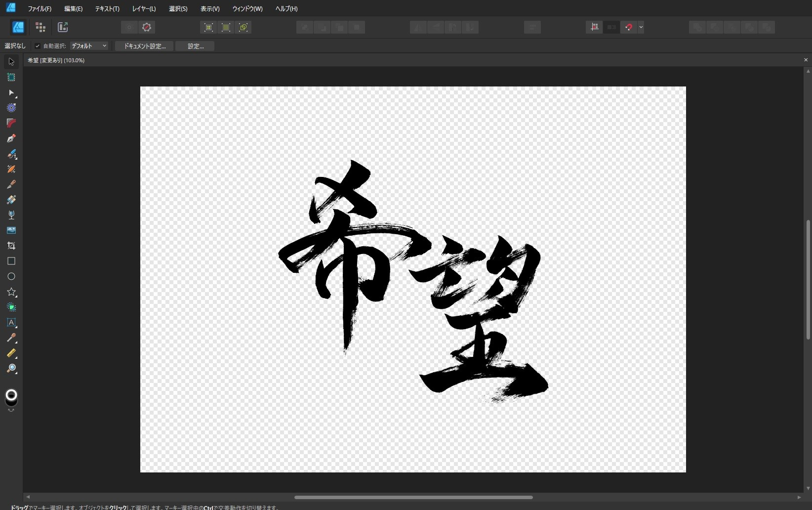Expand the snapping options chevron
The width and height of the screenshot is (812, 510).
pos(641,27)
